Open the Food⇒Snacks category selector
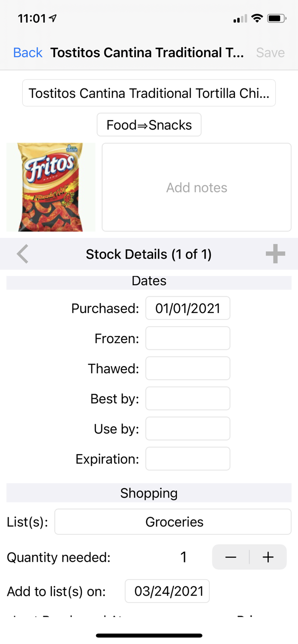The image size is (298, 644). 149,125
